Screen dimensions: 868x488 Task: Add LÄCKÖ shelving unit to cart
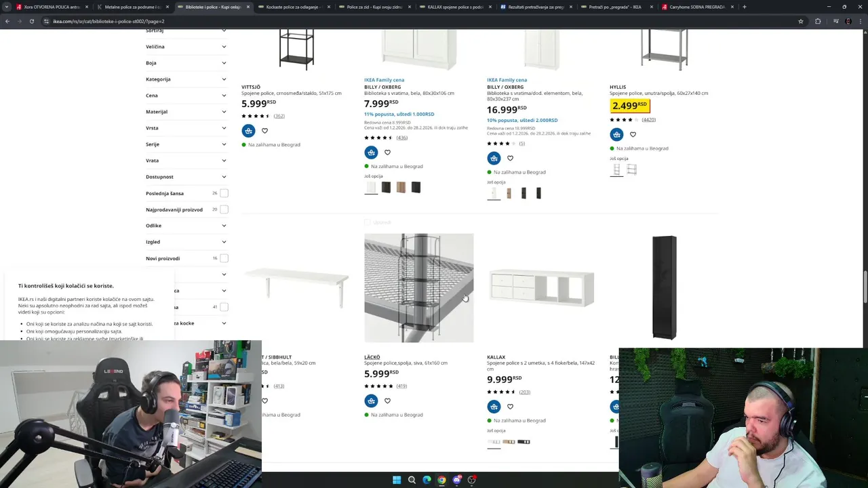coord(371,401)
